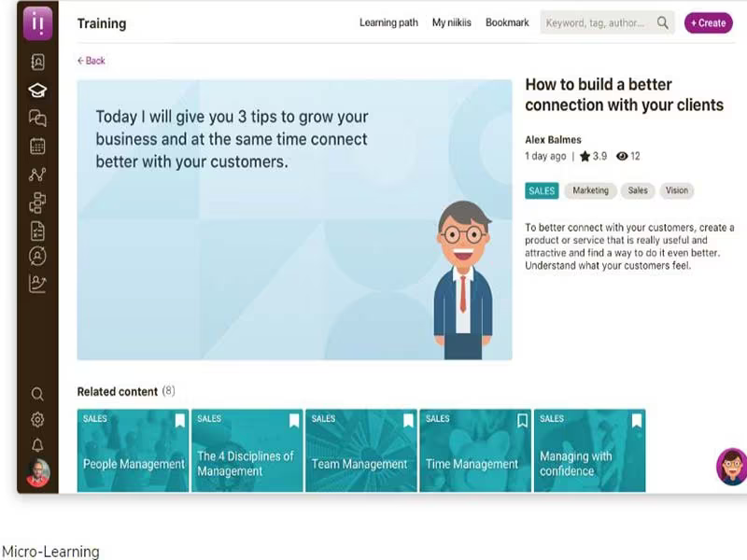Open the Team Management content card

coord(361,451)
